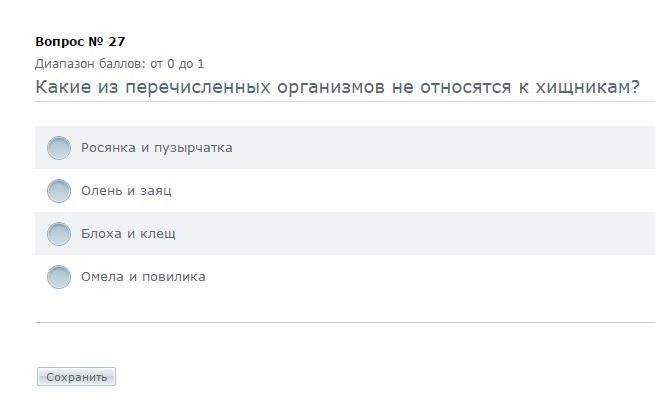
Task: Click the horizontal divider above the Сохранить button
Action: click(x=345, y=322)
